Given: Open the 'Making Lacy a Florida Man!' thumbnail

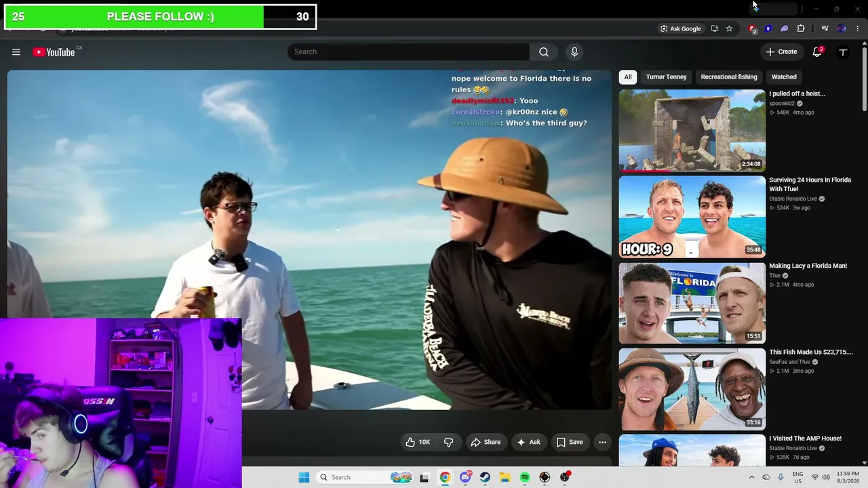Looking at the screenshot, I should point(692,303).
